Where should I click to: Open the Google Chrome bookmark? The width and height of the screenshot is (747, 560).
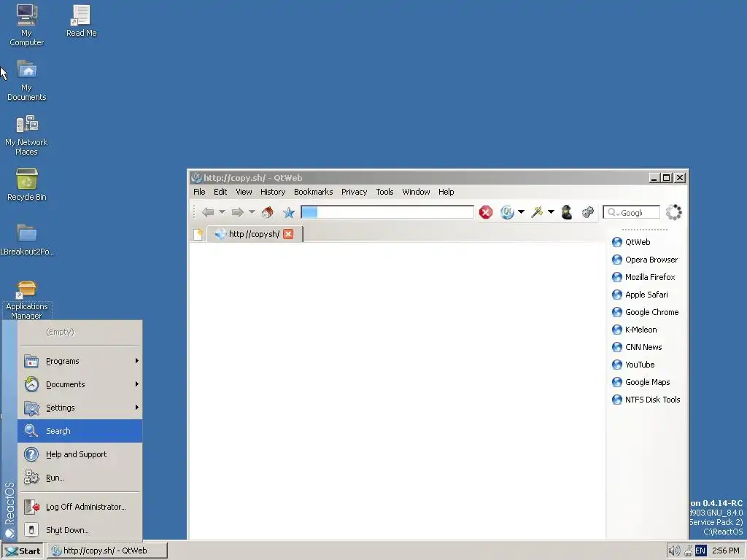[646, 312]
